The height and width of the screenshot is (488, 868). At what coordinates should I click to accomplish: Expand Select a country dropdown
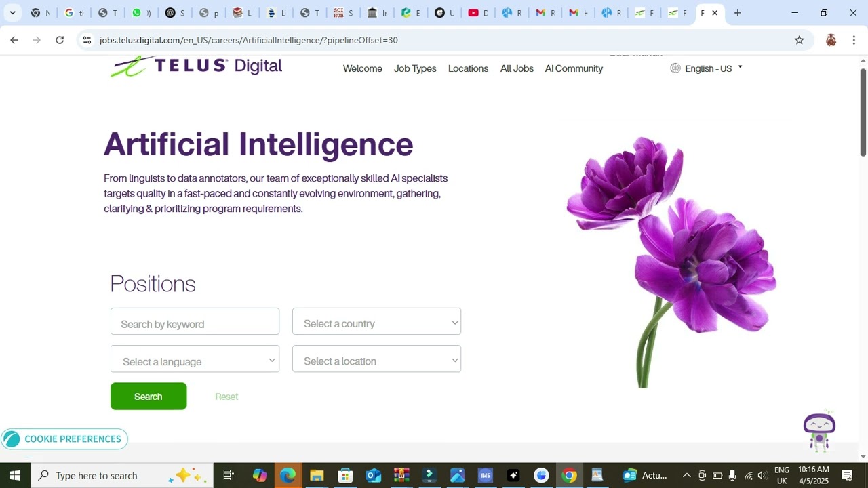click(x=376, y=321)
